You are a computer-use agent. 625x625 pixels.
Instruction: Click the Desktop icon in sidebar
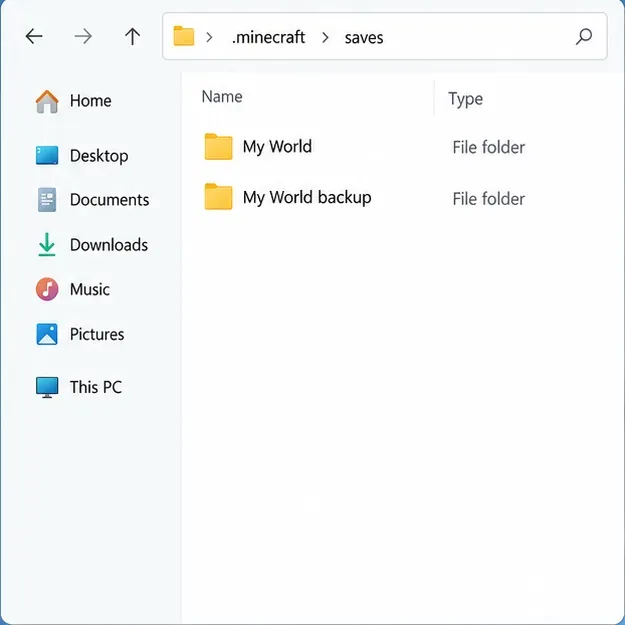pos(47,155)
